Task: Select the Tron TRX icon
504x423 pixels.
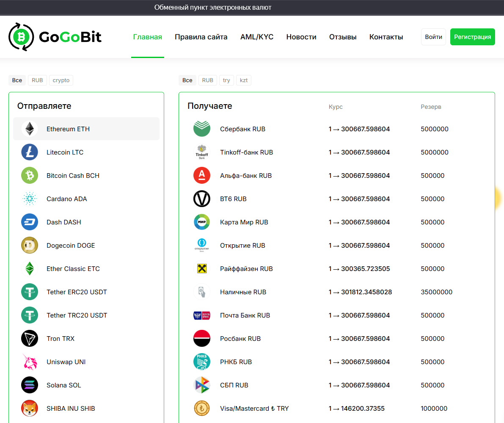Action: pyautogui.click(x=30, y=338)
